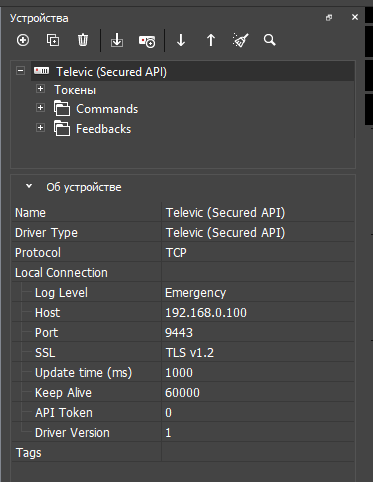Collapse the Об устройстве section
The height and width of the screenshot is (482, 373).
pyautogui.click(x=29, y=186)
